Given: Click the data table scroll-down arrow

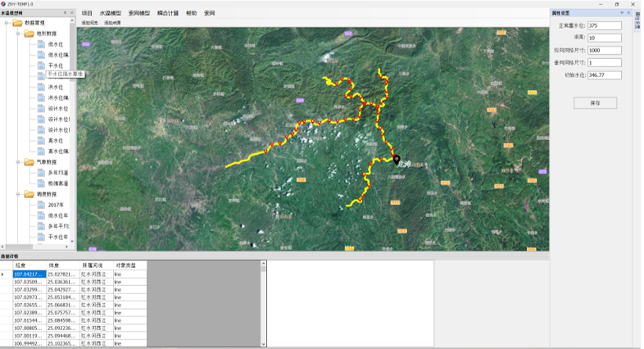Looking at the screenshot, I should click(263, 344).
